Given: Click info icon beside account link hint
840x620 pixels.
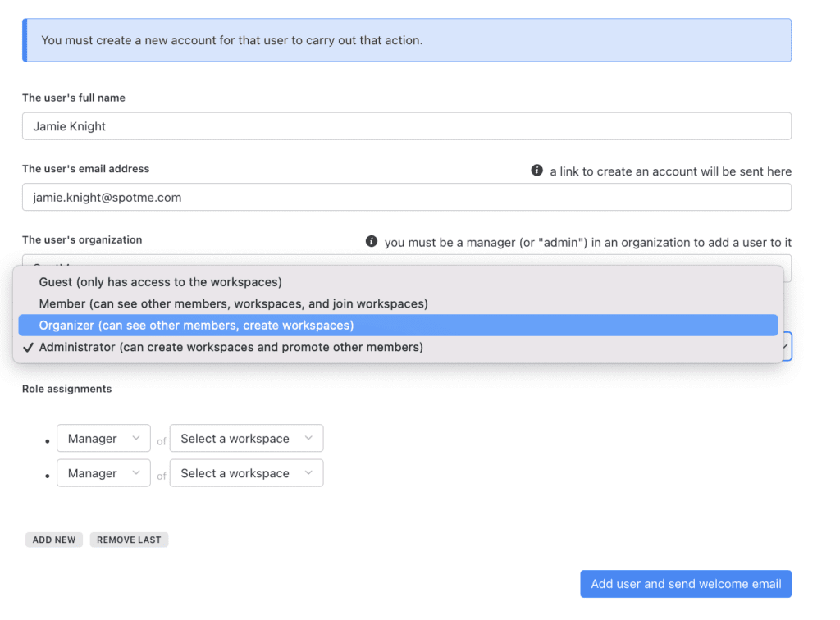Looking at the screenshot, I should tap(536, 171).
